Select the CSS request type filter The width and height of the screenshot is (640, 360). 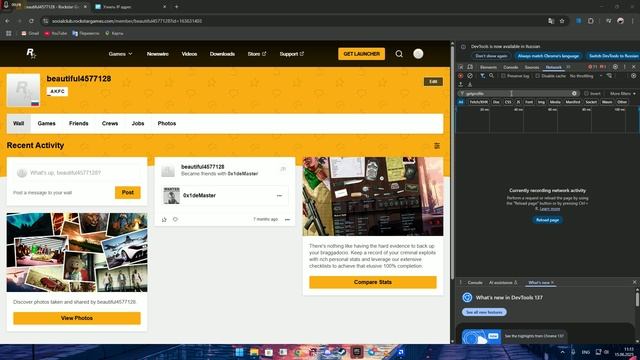coord(508,102)
